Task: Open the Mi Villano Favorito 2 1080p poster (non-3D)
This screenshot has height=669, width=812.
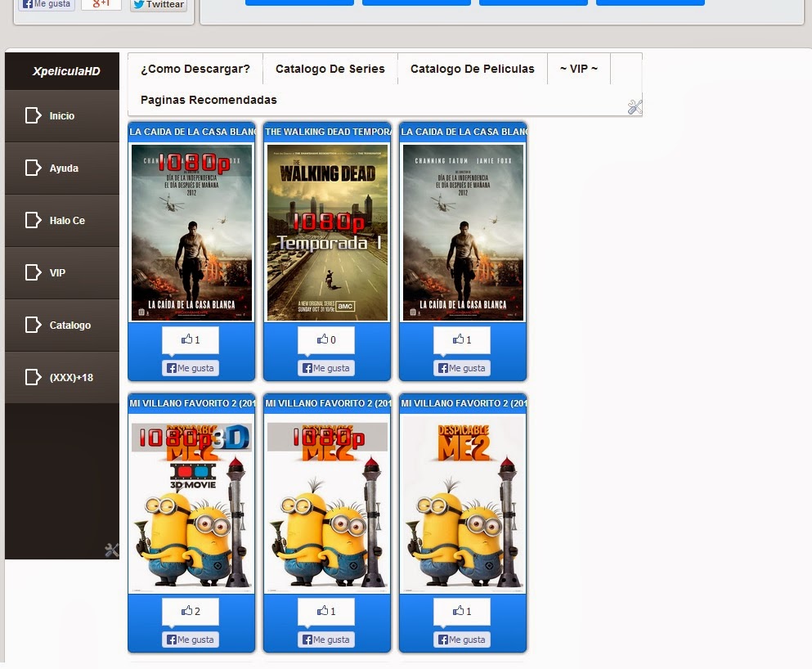Action: tap(327, 504)
